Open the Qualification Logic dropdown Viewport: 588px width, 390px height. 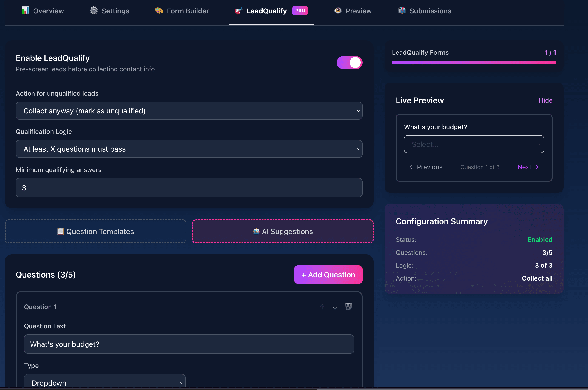point(189,149)
